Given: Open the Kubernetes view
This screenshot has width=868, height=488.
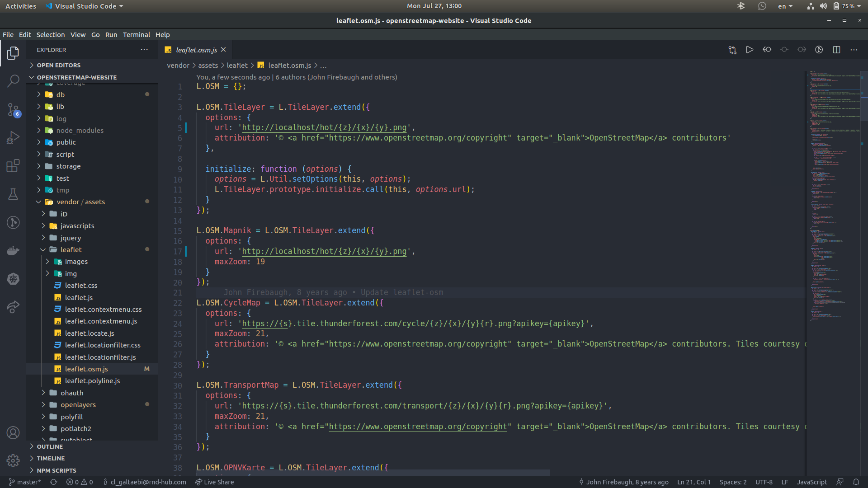Looking at the screenshot, I should click(x=13, y=279).
